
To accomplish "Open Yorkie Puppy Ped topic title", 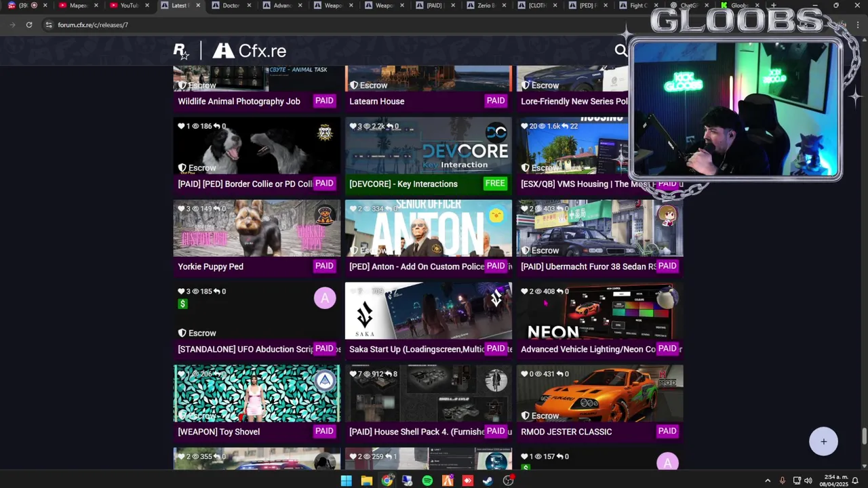I will click(210, 267).
